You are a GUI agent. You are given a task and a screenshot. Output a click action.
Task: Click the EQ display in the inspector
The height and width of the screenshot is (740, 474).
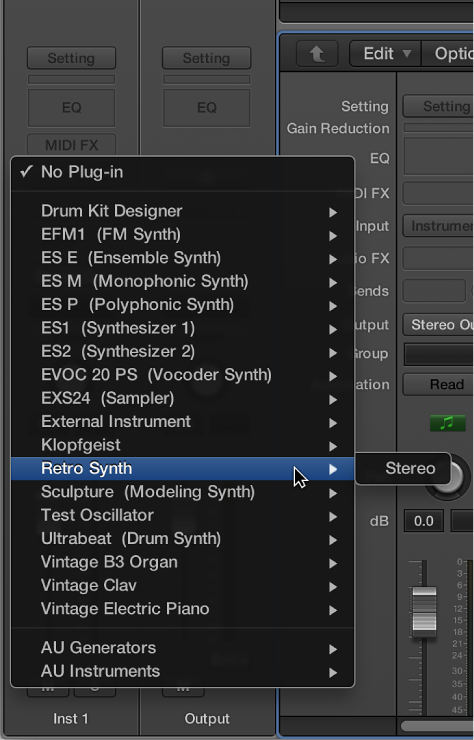(x=439, y=157)
